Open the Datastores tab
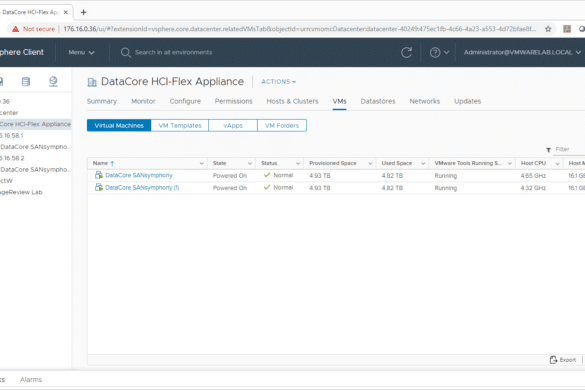 pos(378,101)
